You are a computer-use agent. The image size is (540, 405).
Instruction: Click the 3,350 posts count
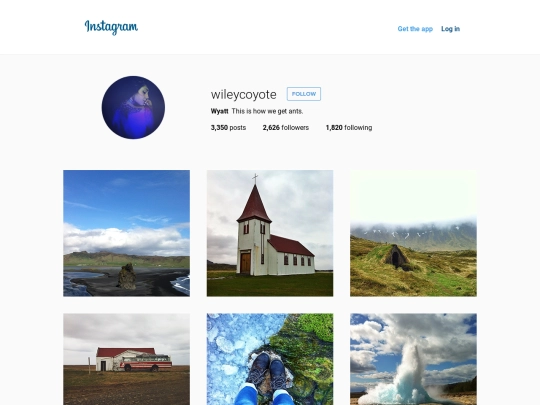tap(228, 128)
